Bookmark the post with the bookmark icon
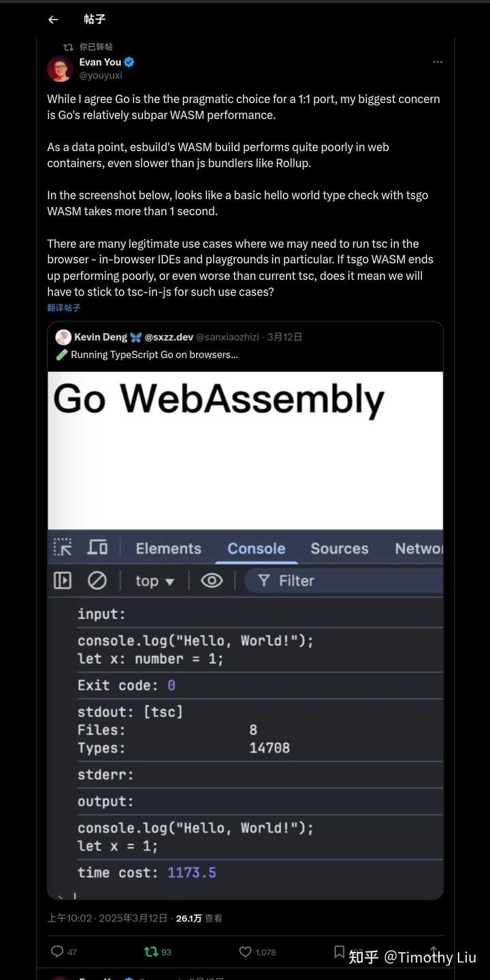 (339, 951)
